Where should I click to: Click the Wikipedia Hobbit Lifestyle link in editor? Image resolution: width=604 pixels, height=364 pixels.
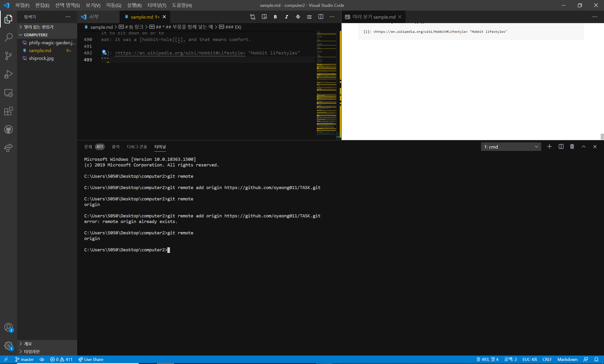pyautogui.click(x=180, y=53)
